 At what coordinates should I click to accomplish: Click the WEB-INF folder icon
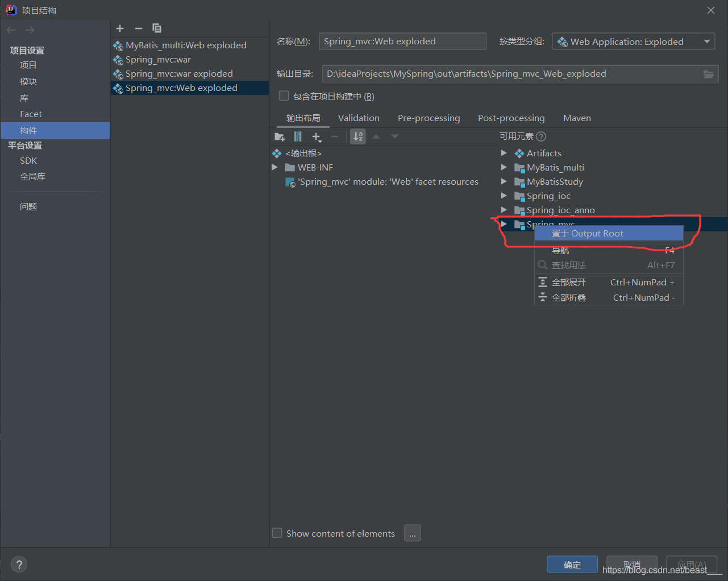(x=290, y=168)
